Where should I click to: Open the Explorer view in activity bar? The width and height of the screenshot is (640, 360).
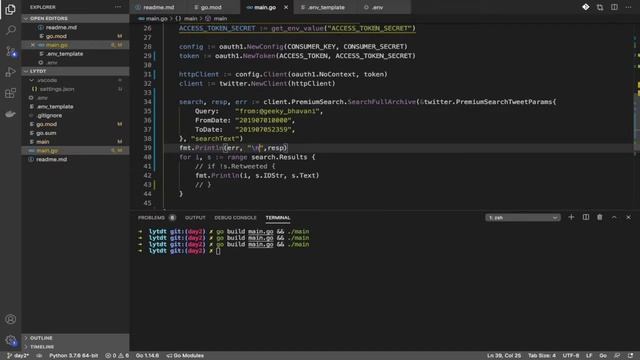[x=11, y=9]
